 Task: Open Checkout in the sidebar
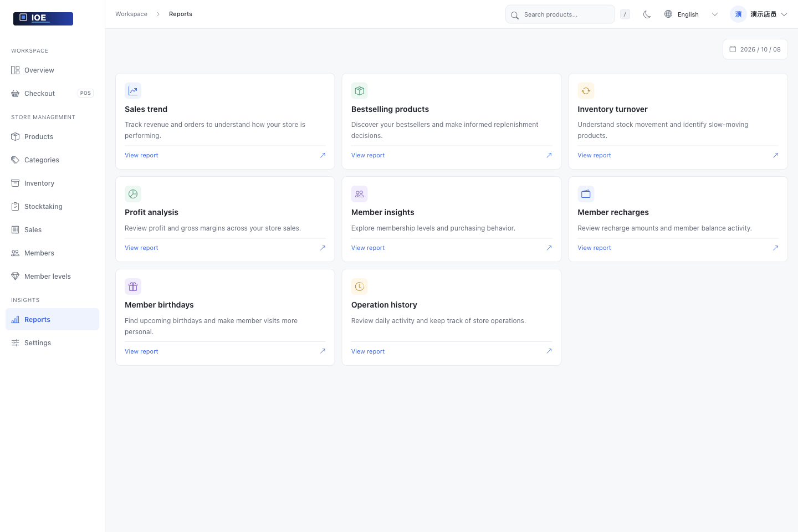52,94
